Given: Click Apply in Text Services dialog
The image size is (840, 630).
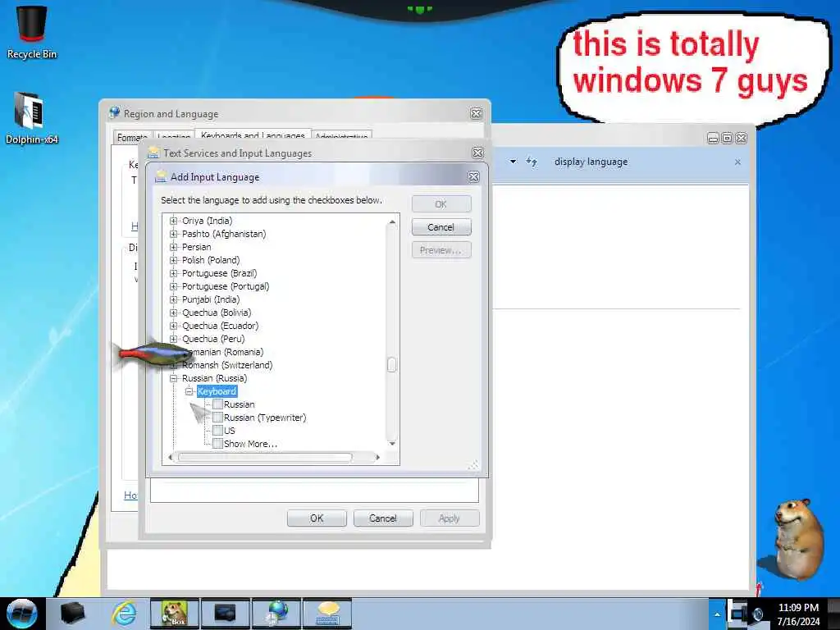Looking at the screenshot, I should pyautogui.click(x=450, y=518).
